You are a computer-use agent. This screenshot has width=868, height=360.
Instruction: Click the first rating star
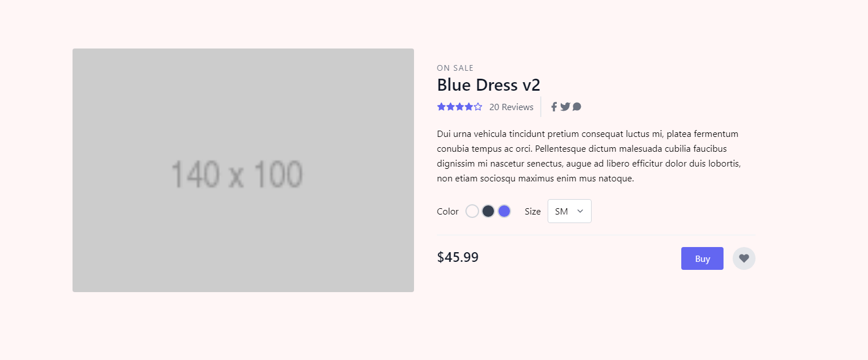pyautogui.click(x=441, y=107)
